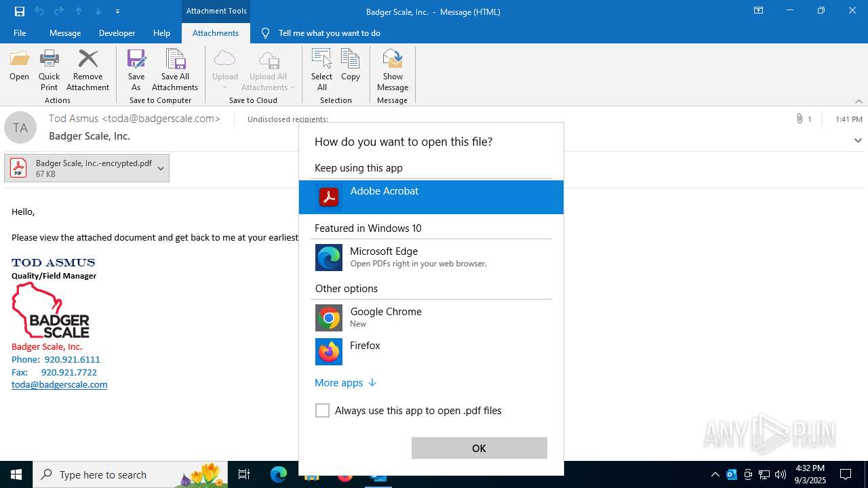The image size is (868, 488).
Task: Switch to the Developer tab
Action: [x=117, y=33]
